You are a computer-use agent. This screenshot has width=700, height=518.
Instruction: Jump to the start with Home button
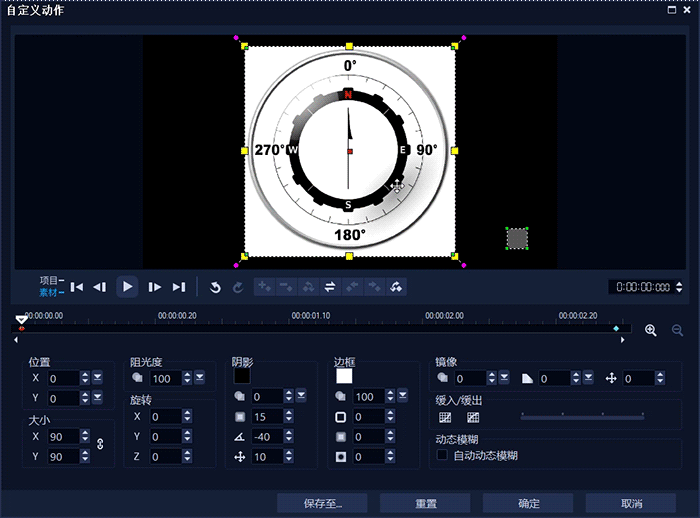pyautogui.click(x=77, y=287)
